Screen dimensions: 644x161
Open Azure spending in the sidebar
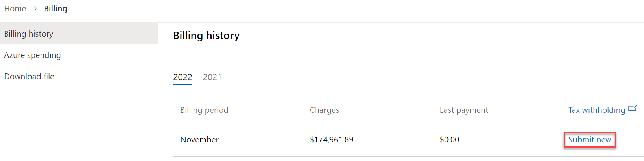pos(79,55)
